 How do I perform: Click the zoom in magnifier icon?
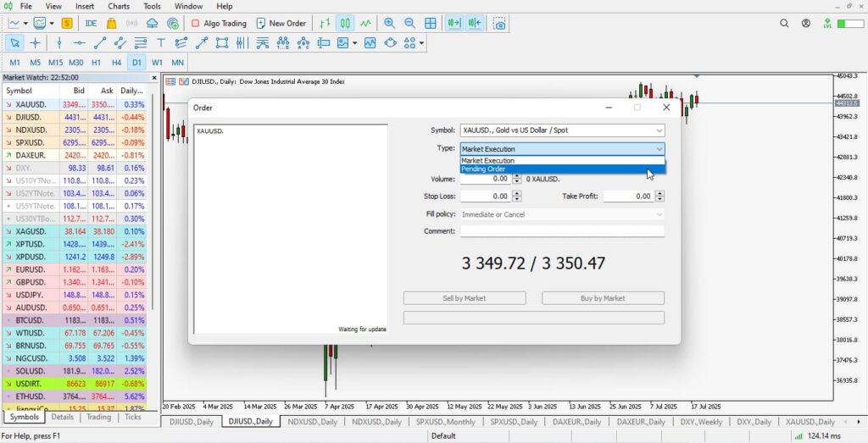389,24
